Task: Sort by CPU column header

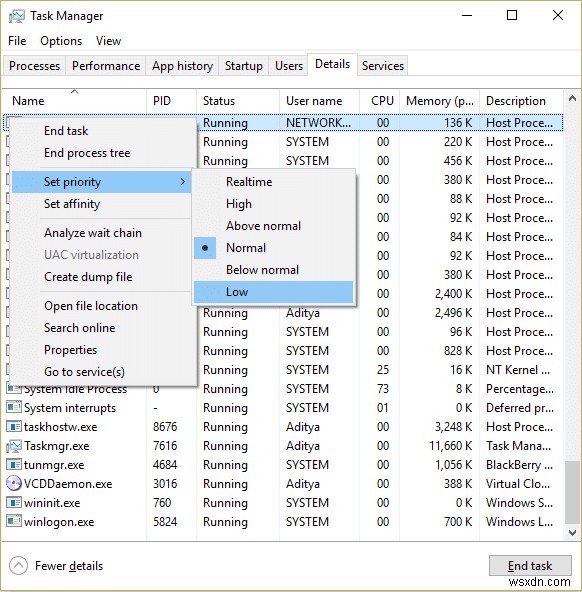Action: (x=379, y=101)
